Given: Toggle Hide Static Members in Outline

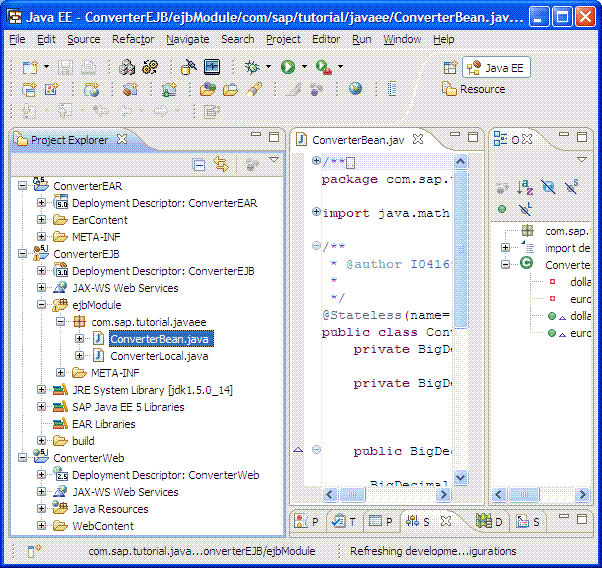Looking at the screenshot, I should pyautogui.click(x=571, y=187).
